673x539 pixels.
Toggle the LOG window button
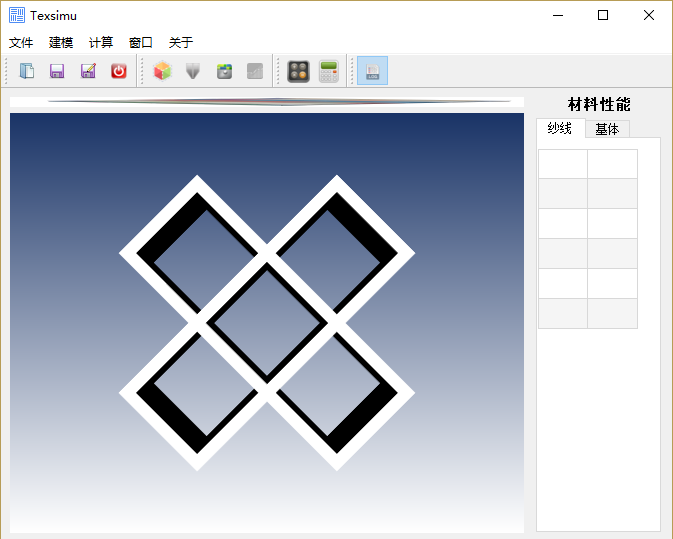[x=372, y=71]
